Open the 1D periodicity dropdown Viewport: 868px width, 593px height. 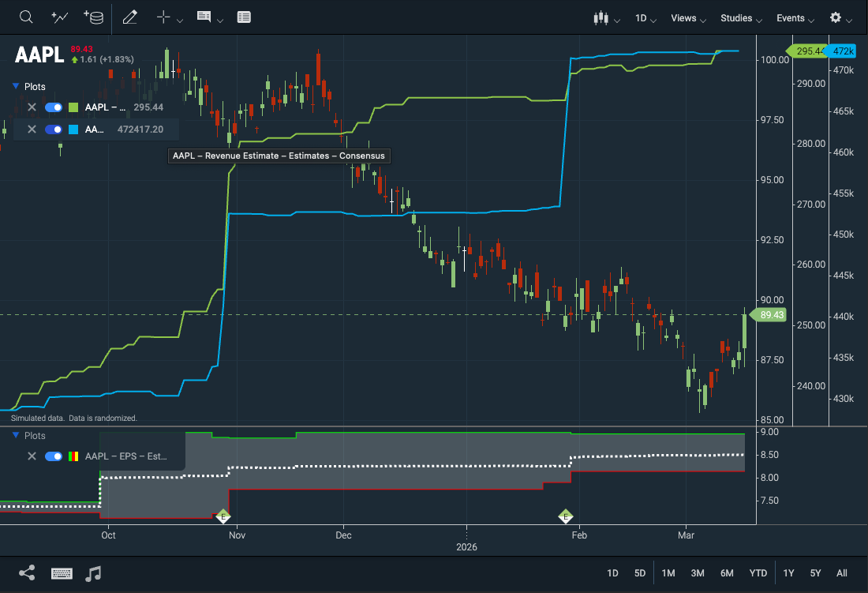(x=645, y=18)
